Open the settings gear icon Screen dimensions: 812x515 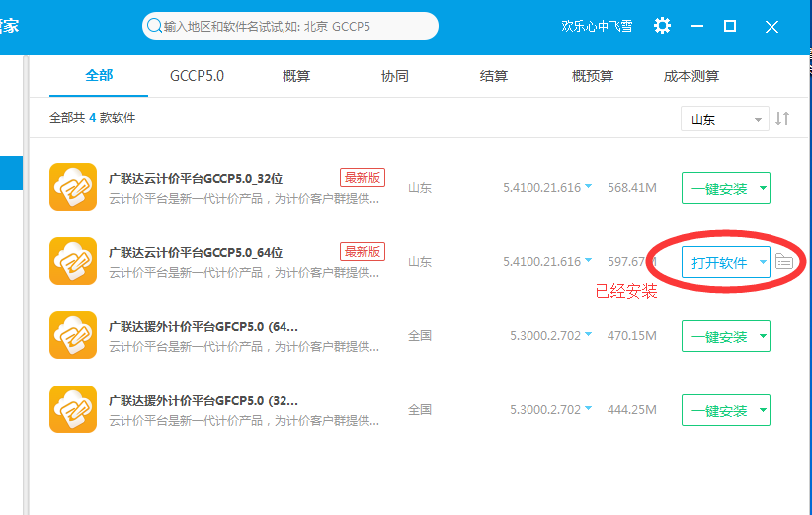click(x=662, y=26)
